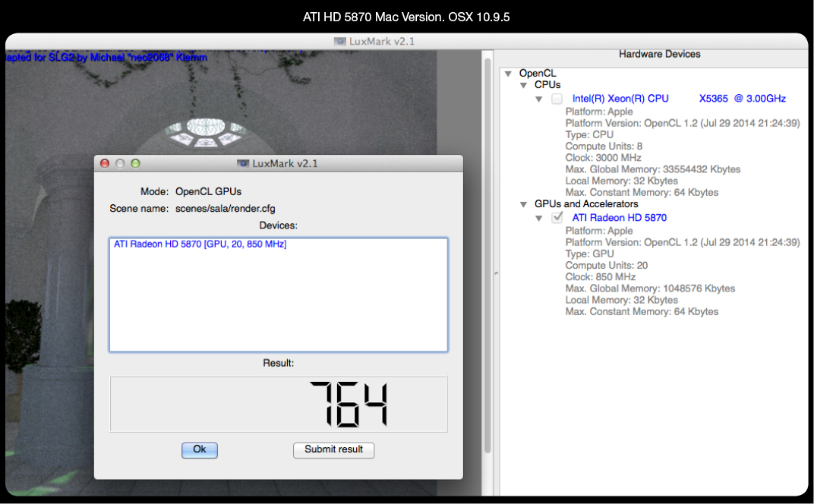Click the splitter handle between render and devices panel
This screenshot has width=814, height=504.
496,272
